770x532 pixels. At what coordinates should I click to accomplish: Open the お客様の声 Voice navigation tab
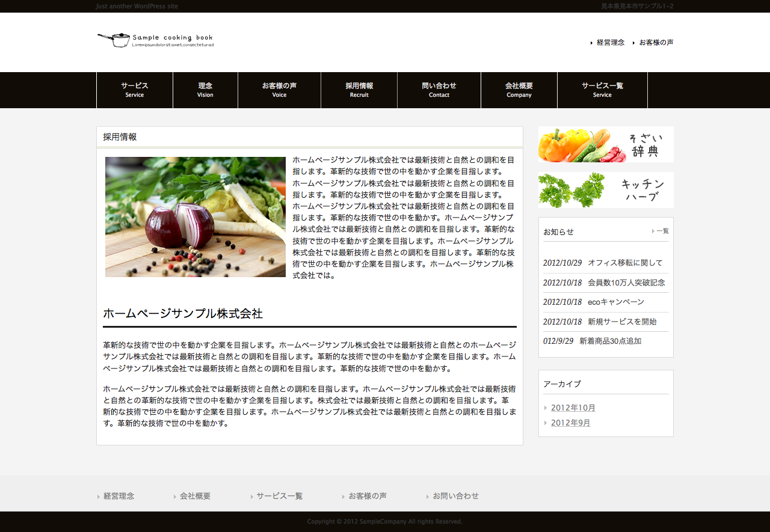point(279,90)
